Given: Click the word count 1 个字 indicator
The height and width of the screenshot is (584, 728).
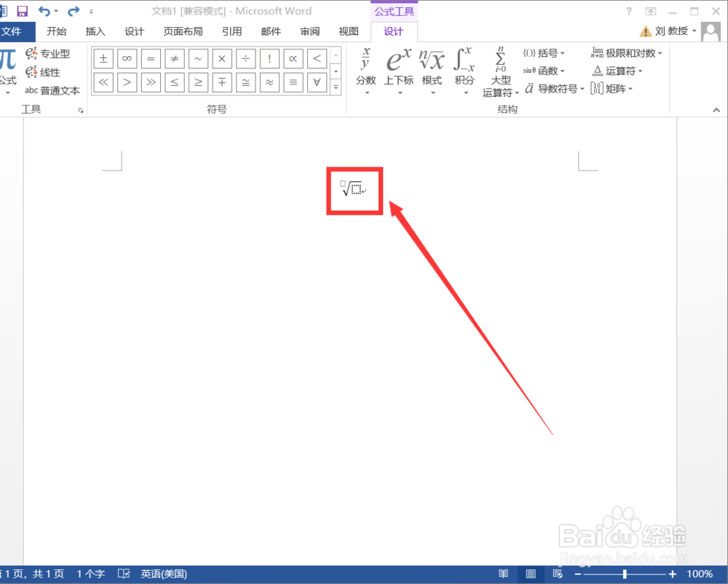Looking at the screenshot, I should (x=90, y=574).
